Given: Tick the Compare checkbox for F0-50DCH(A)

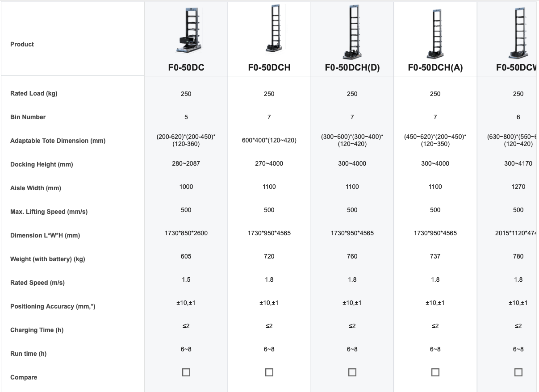Looking at the screenshot, I should tap(435, 372).
